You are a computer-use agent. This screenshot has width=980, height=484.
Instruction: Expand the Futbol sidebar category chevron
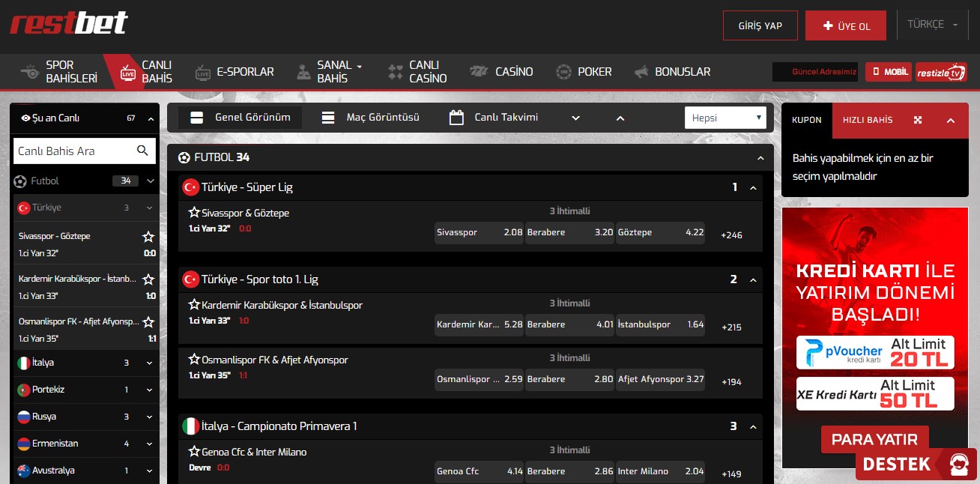click(151, 181)
